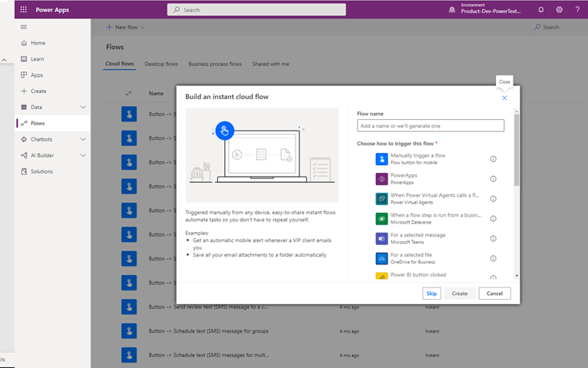The height and width of the screenshot is (368, 588).
Task: Open flow Schedule text messages for mult...
Action: pyautogui.click(x=209, y=355)
